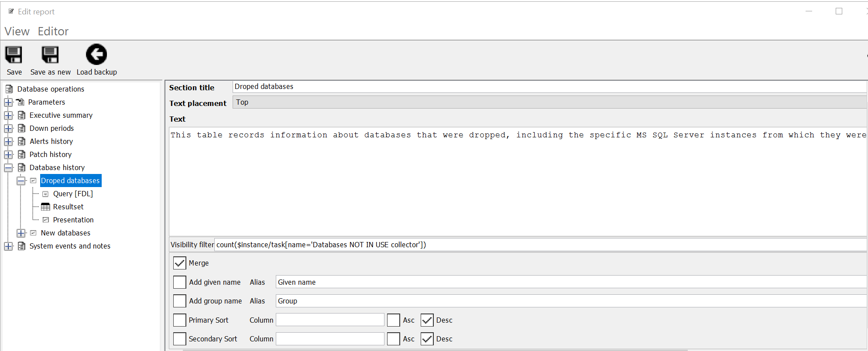This screenshot has height=351, width=868.
Task: Expand the Executive summary tree node
Action: click(8, 116)
